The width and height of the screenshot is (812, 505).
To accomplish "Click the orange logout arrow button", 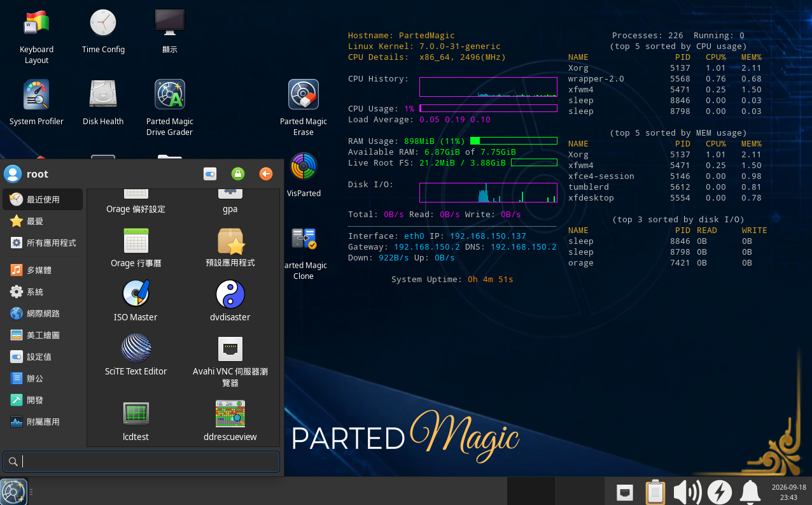I will [266, 174].
